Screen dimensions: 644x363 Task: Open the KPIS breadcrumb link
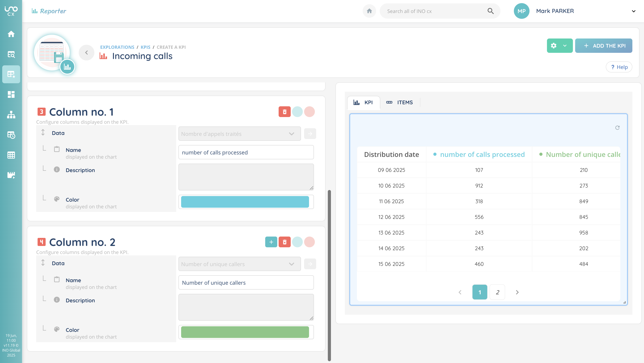coord(145,47)
